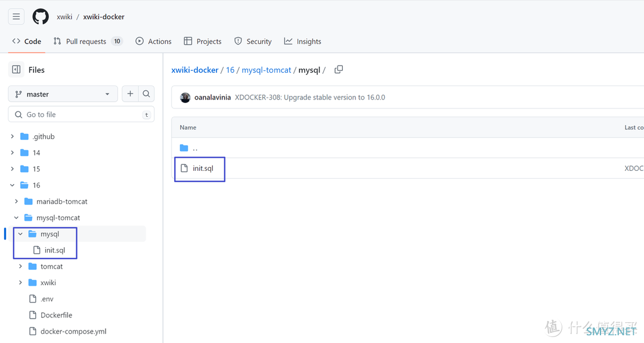644x343 pixels.
Task: Collapse the mysql folder chevron
Action: [x=20, y=234]
